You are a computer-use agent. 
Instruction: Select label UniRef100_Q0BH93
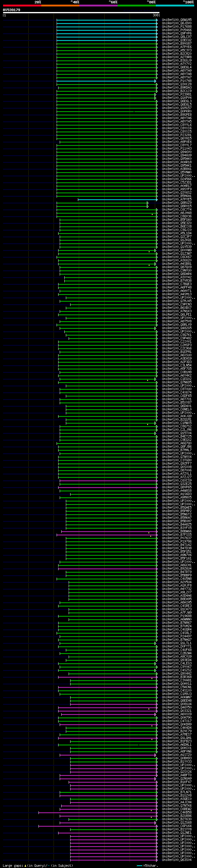click(177, 758)
